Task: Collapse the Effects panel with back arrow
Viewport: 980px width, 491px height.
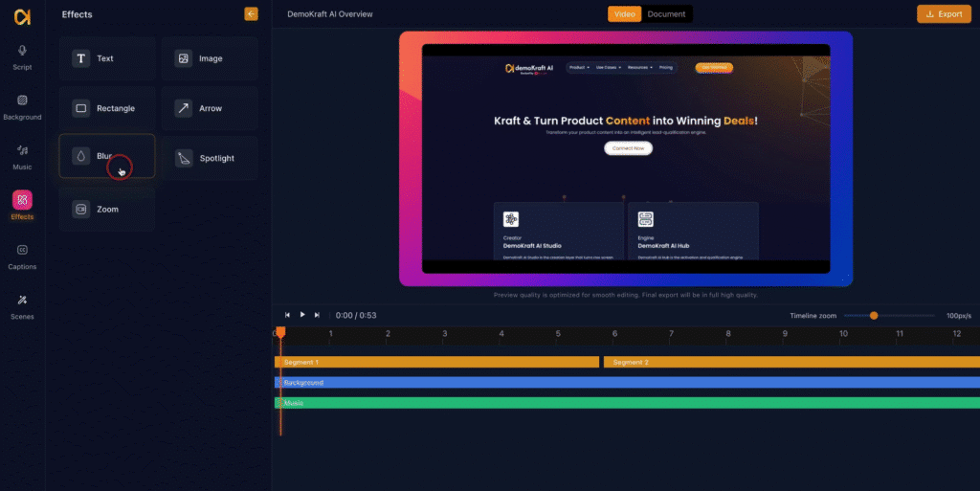Action: [x=251, y=14]
